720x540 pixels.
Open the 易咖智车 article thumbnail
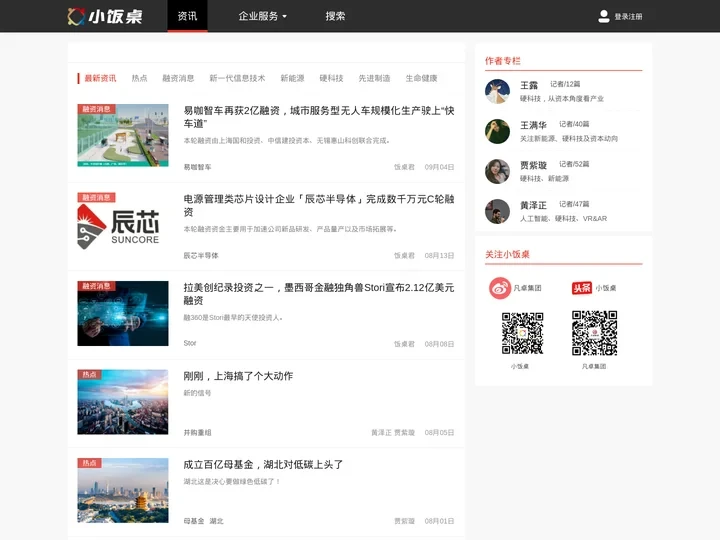click(x=123, y=135)
